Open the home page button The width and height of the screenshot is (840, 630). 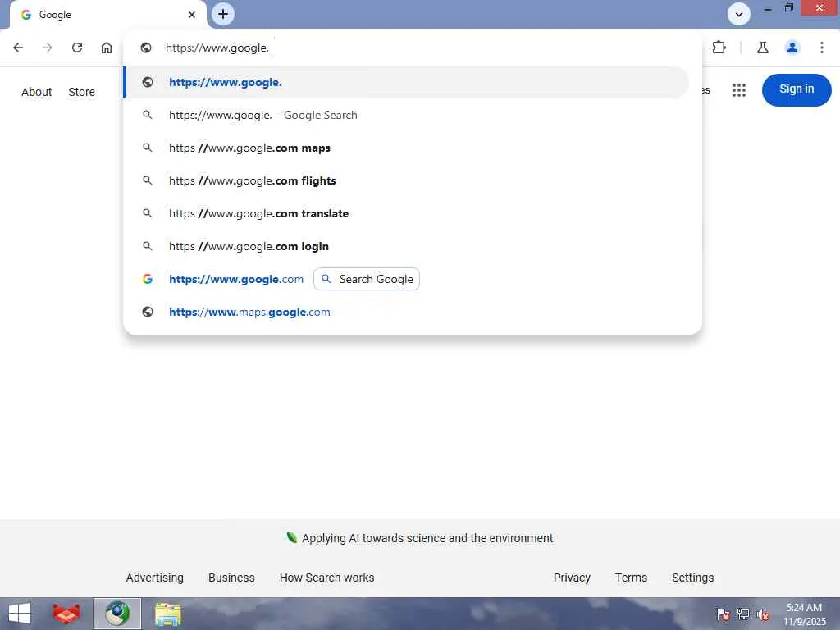[107, 48]
